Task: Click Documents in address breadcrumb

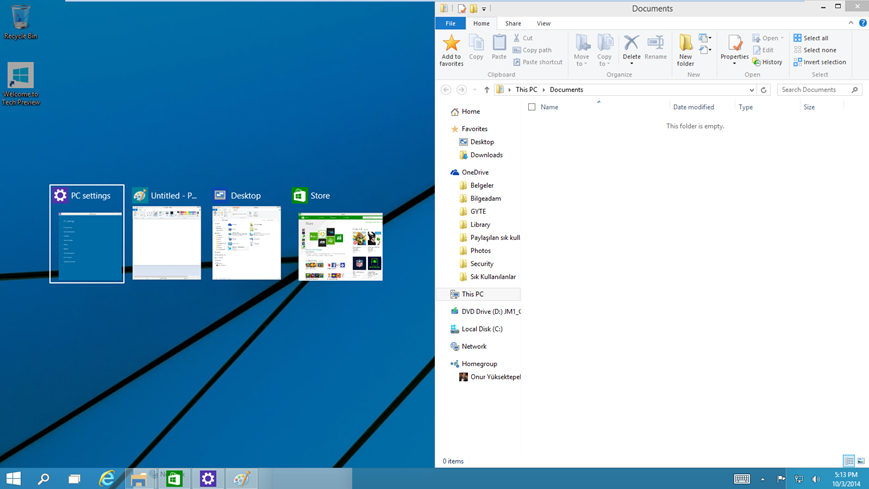Action: click(x=566, y=90)
